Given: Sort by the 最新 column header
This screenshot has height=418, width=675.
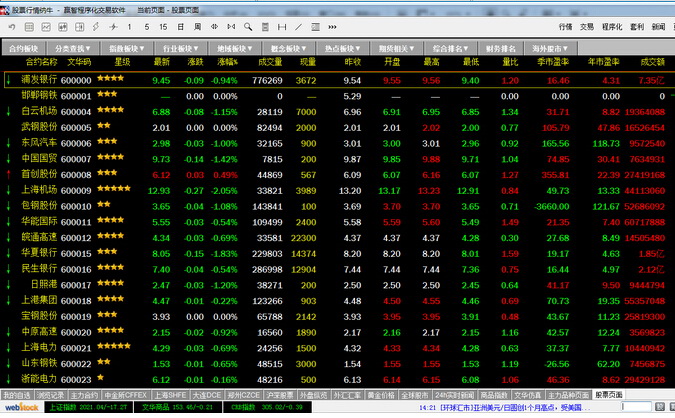Looking at the screenshot, I should [161, 62].
